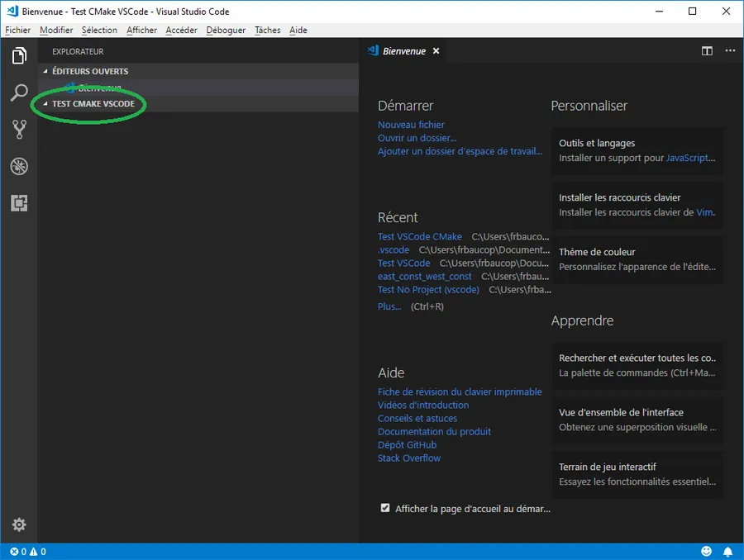Select the Bienvenue editor tab
This screenshot has height=560, width=744.
[404, 51]
